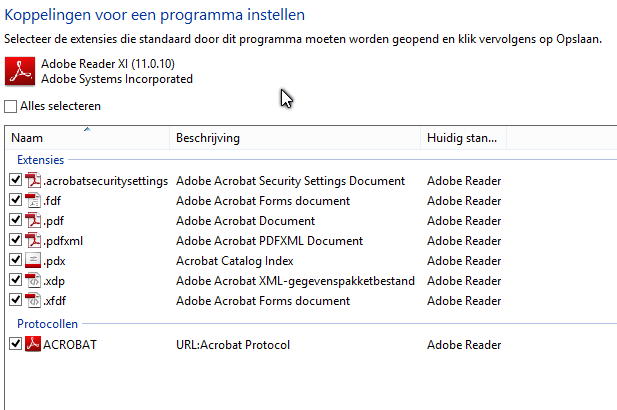Select the Adobe Acrobat PDFXML Document description
This screenshot has width=617, height=410.
[x=269, y=241]
